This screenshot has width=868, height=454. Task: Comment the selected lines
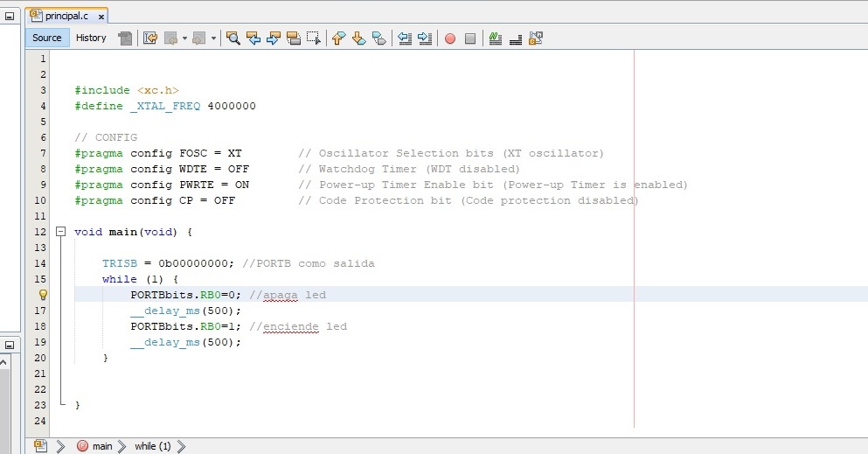[x=496, y=38]
